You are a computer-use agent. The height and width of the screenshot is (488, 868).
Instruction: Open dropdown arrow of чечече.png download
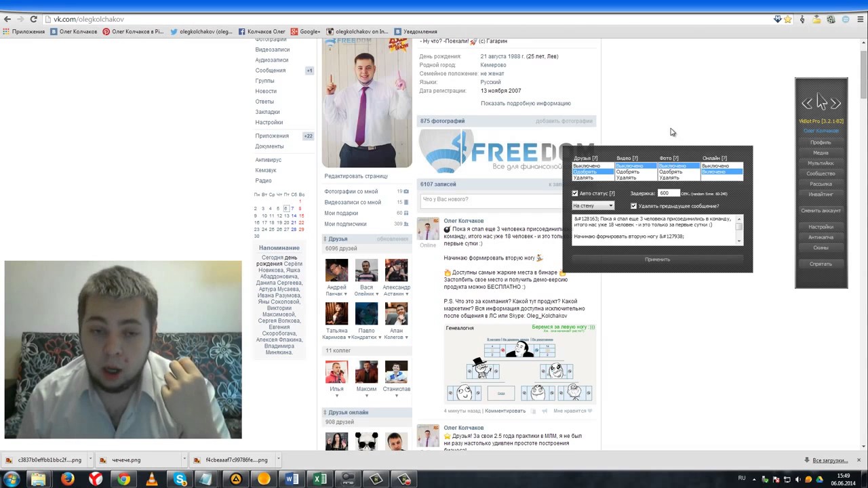coord(184,460)
